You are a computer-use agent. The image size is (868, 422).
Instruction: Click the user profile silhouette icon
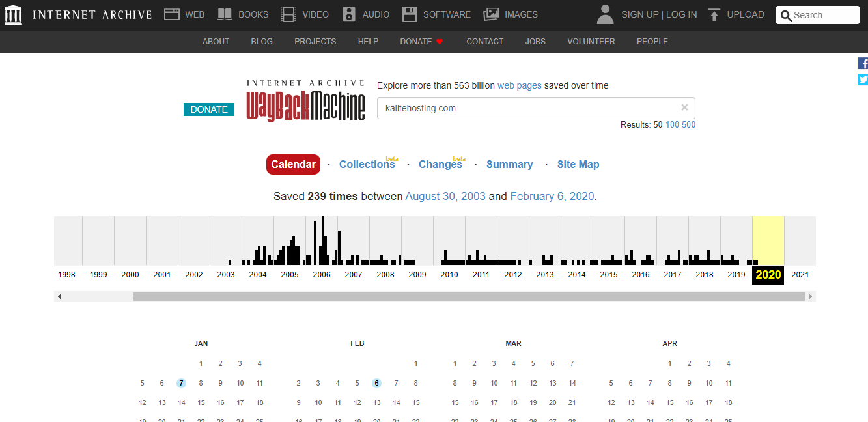pos(605,14)
